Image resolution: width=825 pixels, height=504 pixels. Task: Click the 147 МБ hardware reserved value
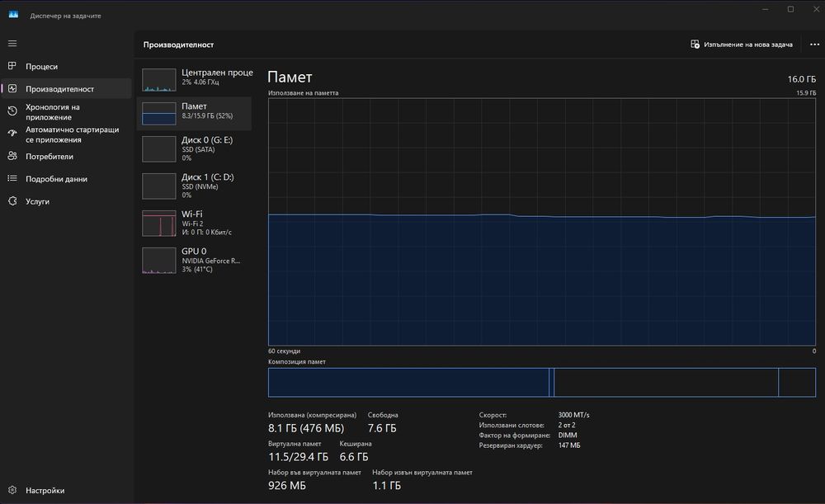point(569,445)
